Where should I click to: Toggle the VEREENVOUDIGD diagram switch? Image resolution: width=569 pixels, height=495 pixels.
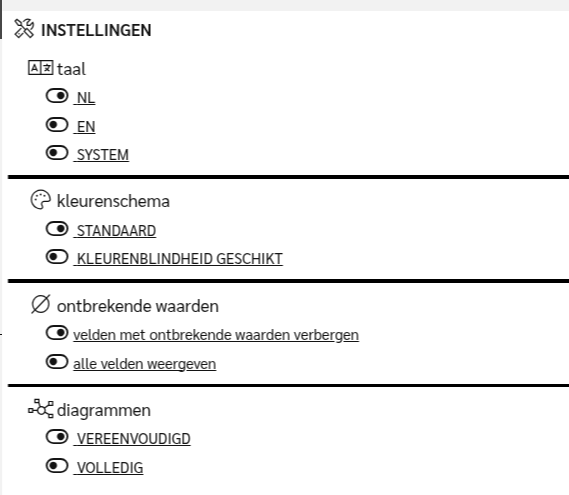[x=57, y=437]
